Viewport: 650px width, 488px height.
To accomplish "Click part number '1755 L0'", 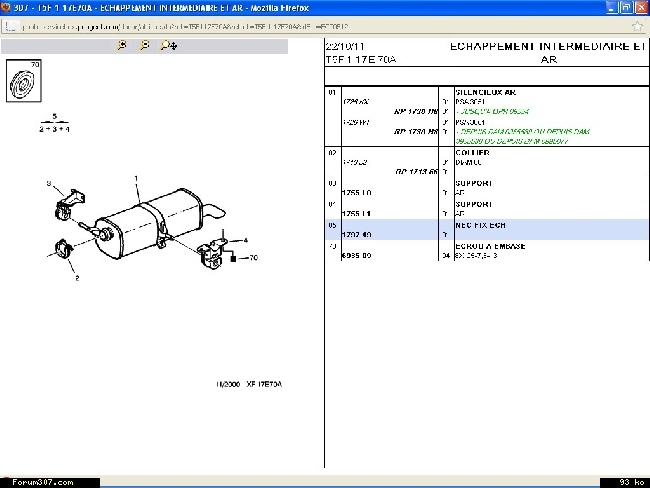I will click(x=357, y=193).
